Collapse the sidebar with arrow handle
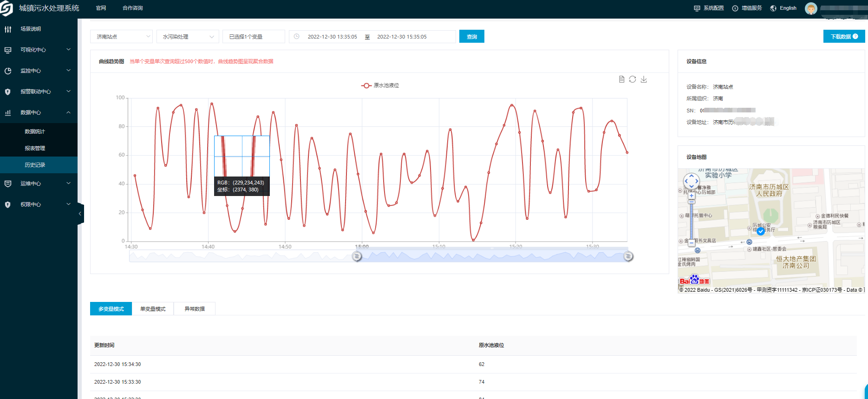 (80, 214)
